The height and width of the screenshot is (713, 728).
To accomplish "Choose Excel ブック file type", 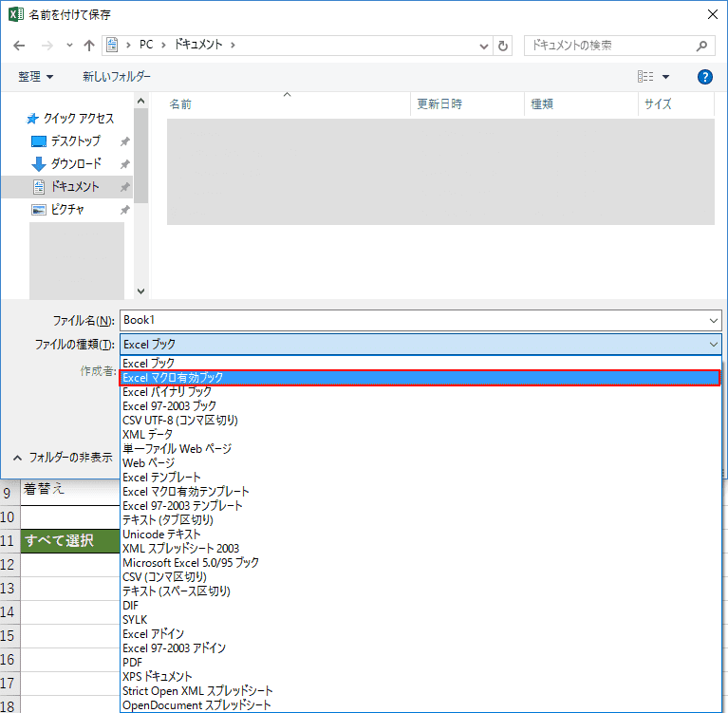I will tap(420, 363).
